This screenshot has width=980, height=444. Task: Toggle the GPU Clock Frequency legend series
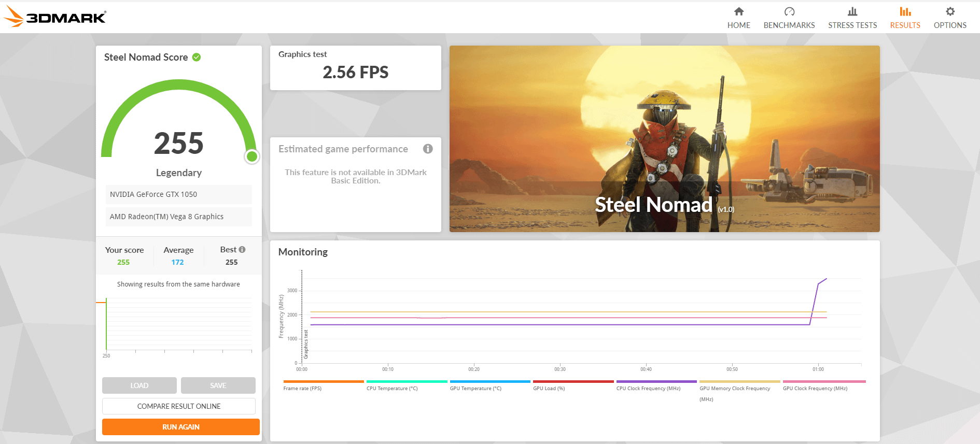pyautogui.click(x=824, y=385)
